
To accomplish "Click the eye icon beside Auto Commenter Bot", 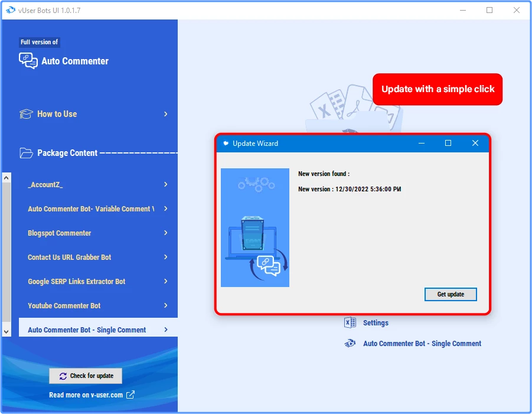I will 350,343.
